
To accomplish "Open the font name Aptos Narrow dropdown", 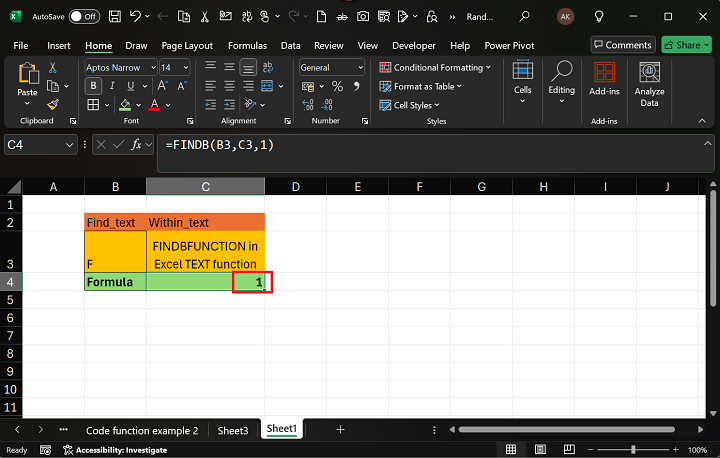I will (x=151, y=67).
